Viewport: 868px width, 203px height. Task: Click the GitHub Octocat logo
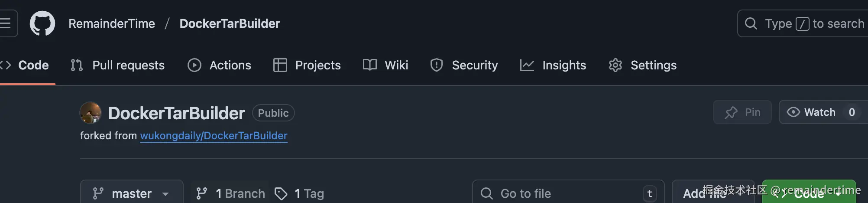(42, 23)
